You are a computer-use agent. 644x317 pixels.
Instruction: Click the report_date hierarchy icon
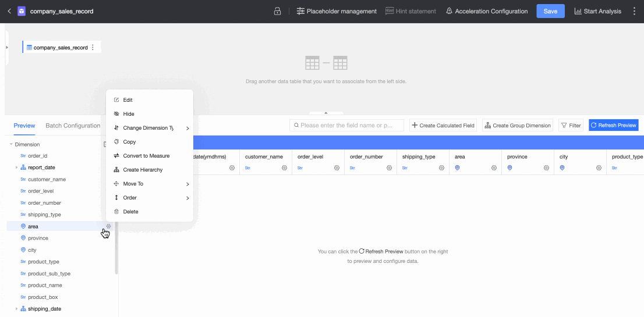[23, 168]
